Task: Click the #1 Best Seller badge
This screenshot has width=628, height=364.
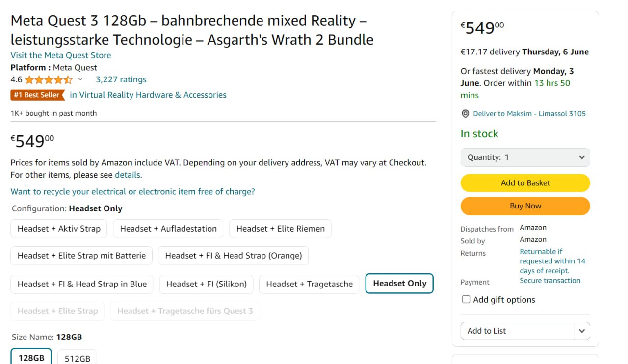Action: [37, 95]
